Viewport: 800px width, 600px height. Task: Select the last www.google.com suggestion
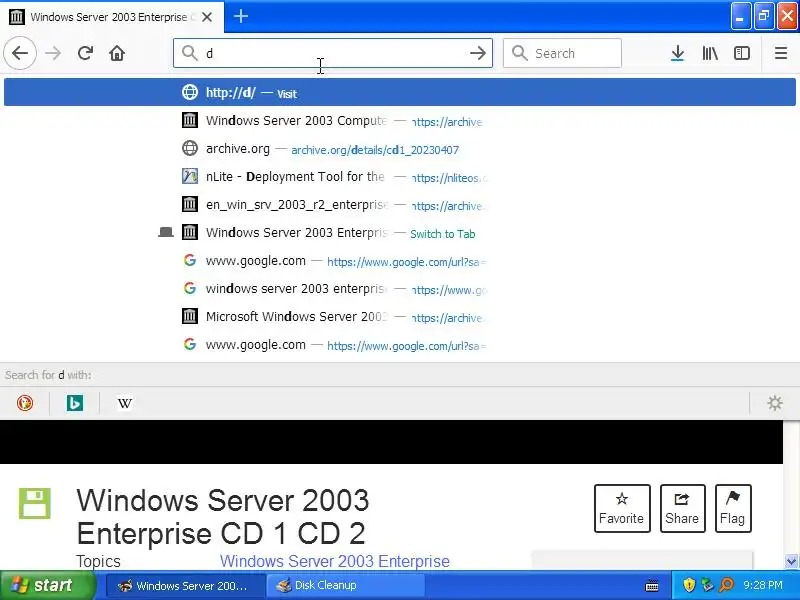(x=399, y=345)
